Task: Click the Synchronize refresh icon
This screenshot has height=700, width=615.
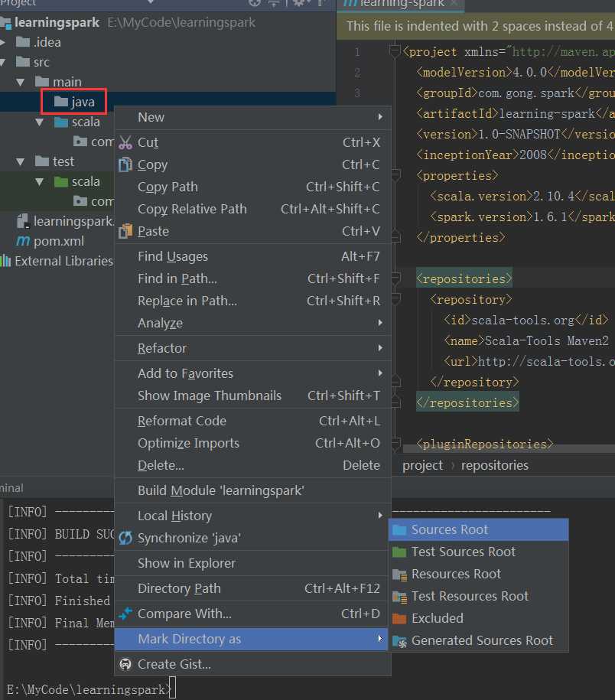Action: pos(125,538)
